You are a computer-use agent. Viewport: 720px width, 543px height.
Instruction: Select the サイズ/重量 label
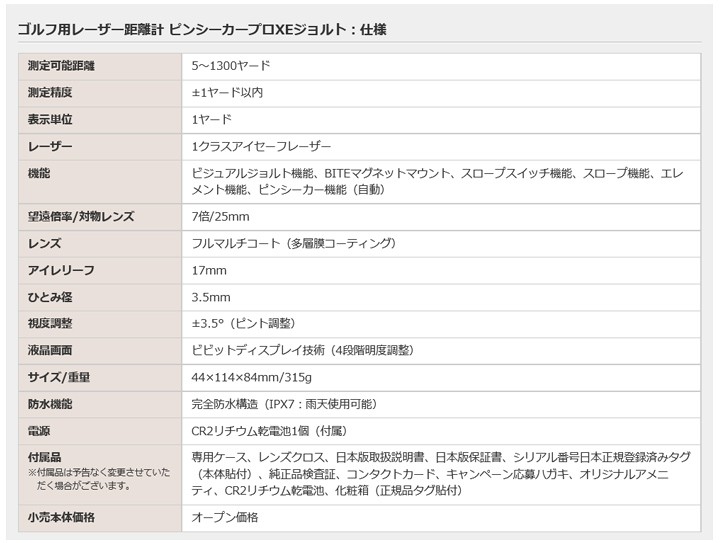(x=59, y=378)
